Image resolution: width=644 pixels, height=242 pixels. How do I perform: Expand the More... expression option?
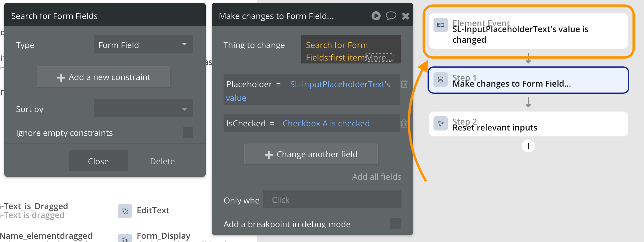pyautogui.click(x=380, y=58)
